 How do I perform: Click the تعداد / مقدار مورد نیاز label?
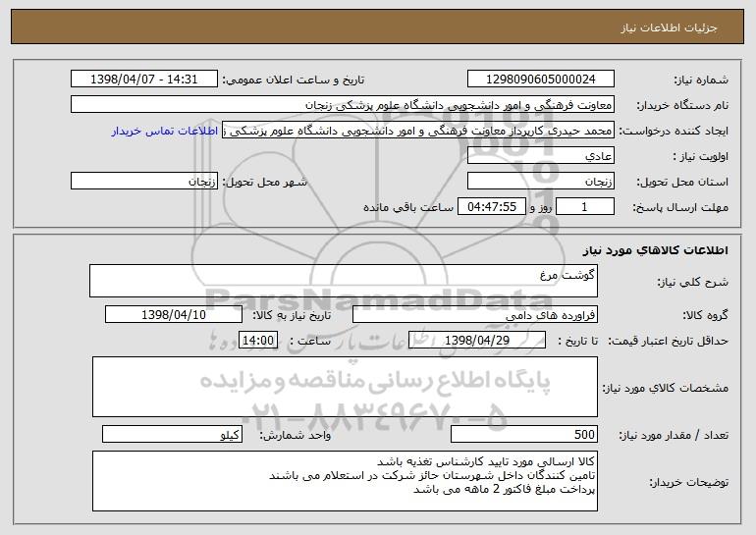click(674, 435)
